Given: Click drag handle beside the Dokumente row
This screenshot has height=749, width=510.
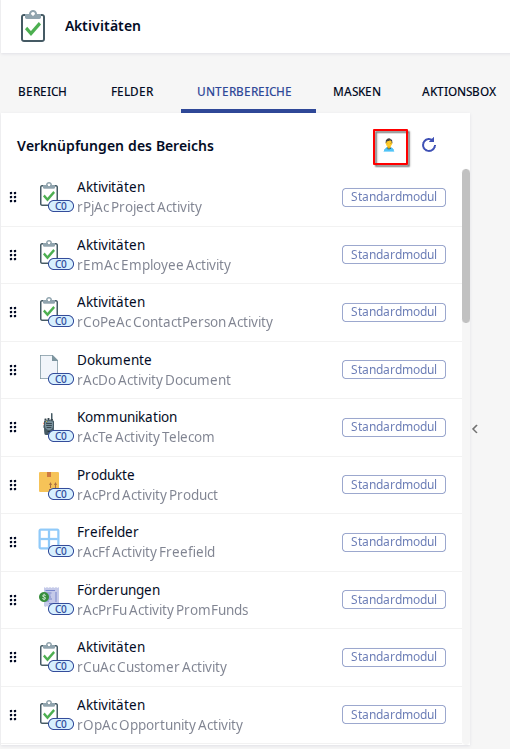Looking at the screenshot, I should tap(13, 370).
